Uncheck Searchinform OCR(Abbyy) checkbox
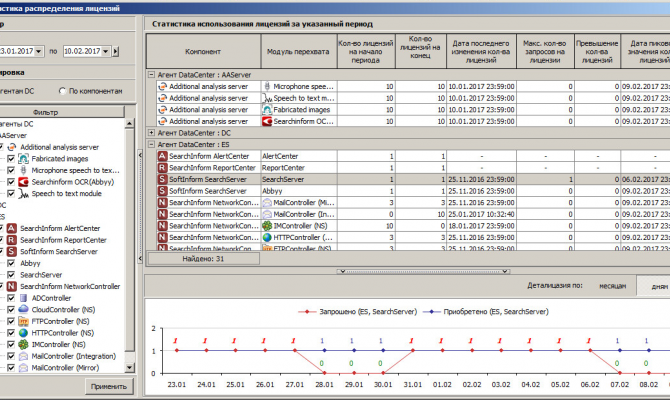The width and height of the screenshot is (670, 400). 11,182
